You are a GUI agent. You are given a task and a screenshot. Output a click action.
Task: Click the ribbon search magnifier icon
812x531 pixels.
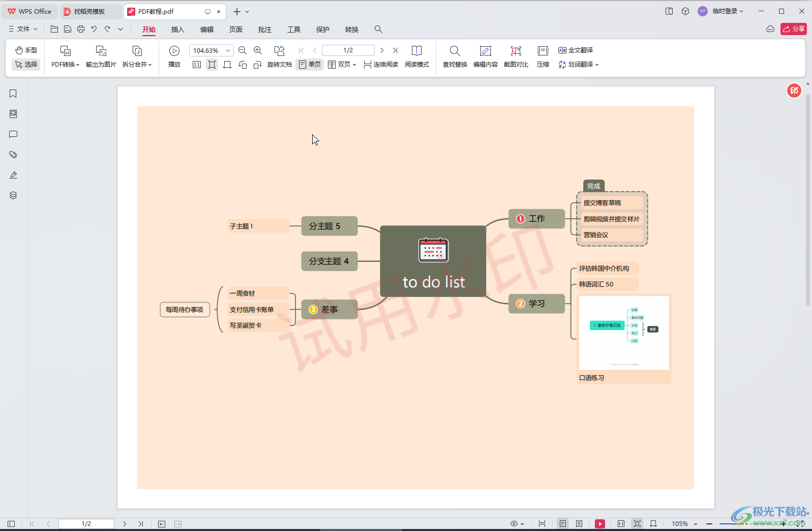pos(378,29)
